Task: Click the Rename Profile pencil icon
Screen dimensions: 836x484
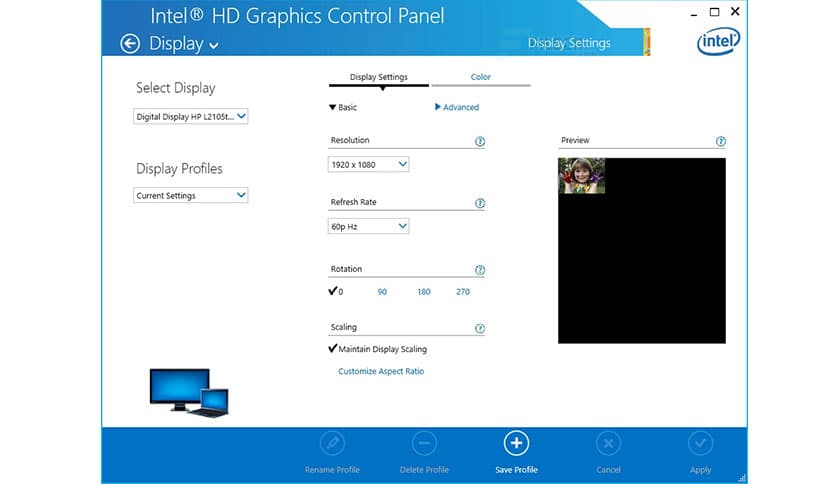Action: click(332, 443)
